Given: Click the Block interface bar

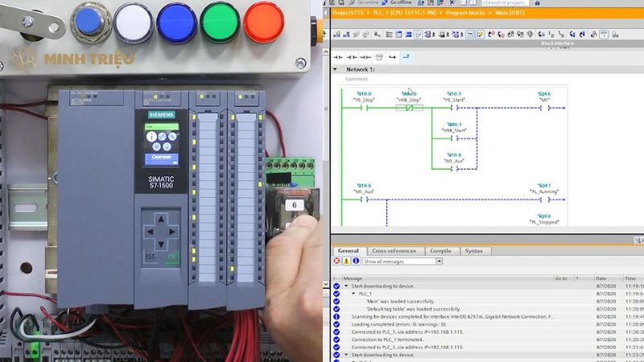Looking at the screenshot, I should click(x=557, y=43).
